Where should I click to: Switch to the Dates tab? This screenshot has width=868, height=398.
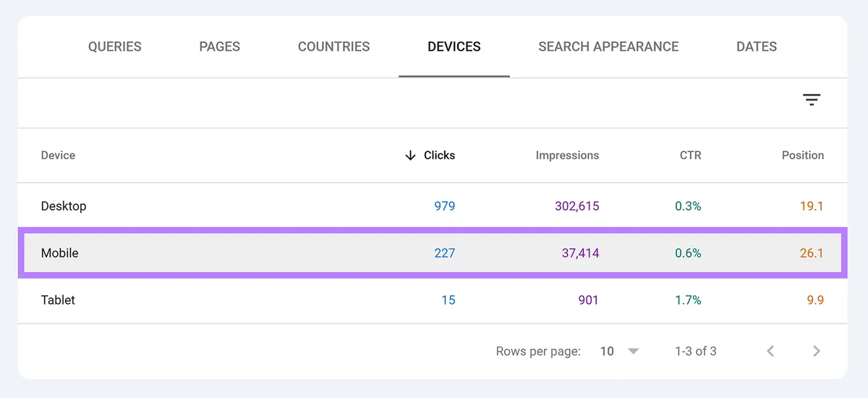[x=757, y=46]
